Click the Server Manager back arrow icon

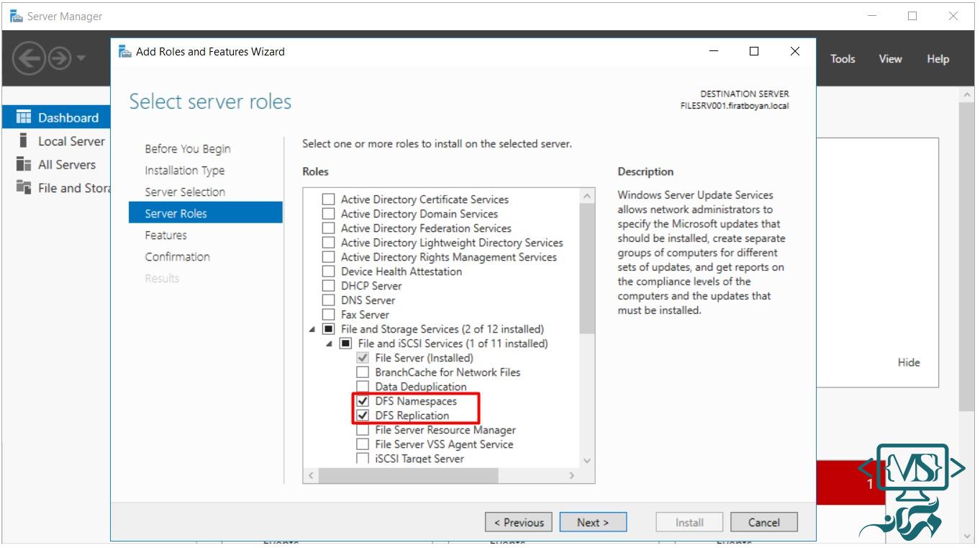tap(30, 59)
